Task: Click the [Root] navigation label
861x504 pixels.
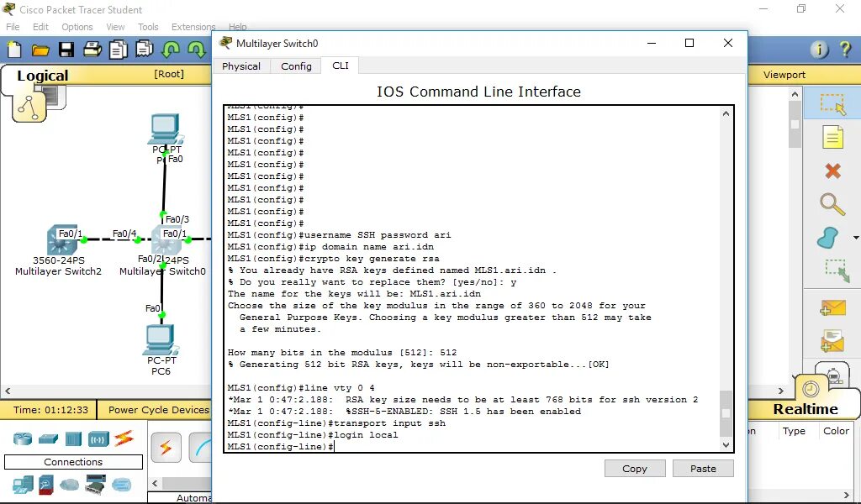Action: [x=168, y=74]
